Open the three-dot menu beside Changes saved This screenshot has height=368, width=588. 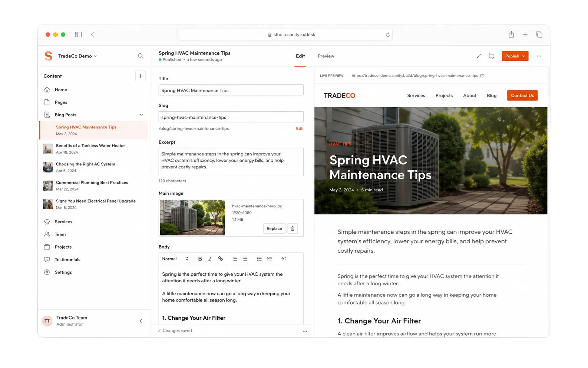[305, 331]
